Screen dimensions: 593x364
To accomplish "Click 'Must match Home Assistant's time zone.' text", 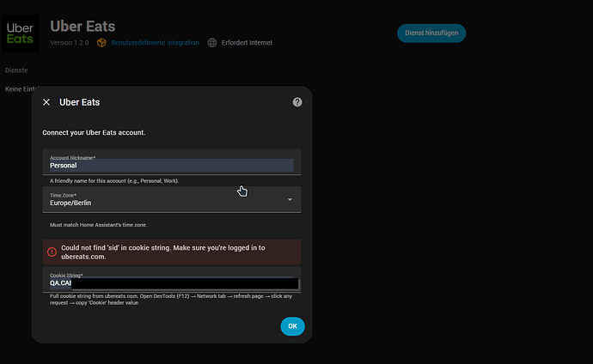I will pos(98,225).
